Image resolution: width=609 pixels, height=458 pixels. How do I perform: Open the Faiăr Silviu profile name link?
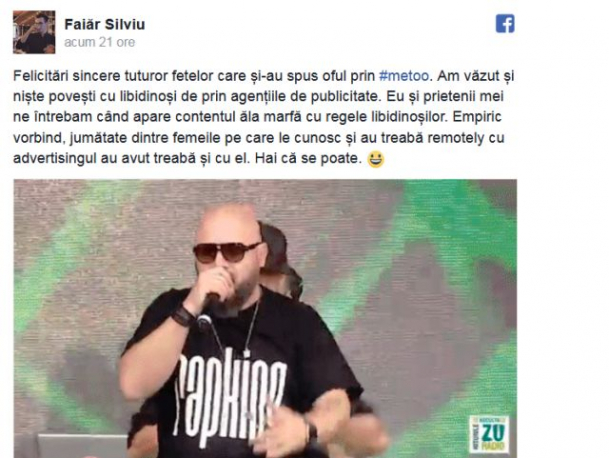(104, 24)
